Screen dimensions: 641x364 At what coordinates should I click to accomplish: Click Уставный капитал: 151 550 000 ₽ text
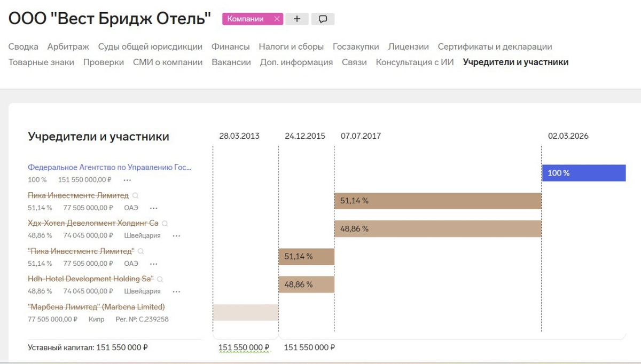(88, 347)
